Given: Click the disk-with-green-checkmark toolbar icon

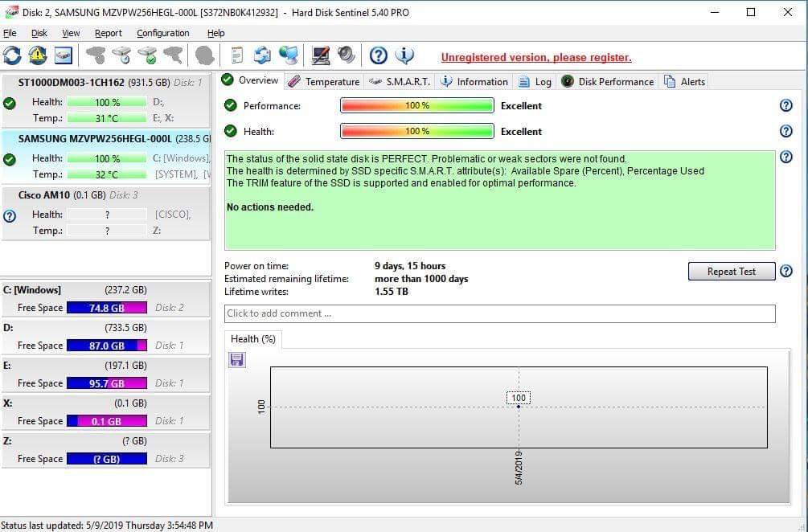Looking at the screenshot, I should (x=147, y=55).
